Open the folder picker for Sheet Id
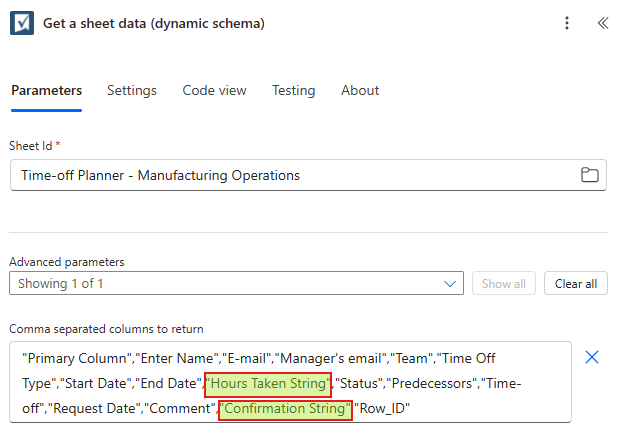Screen dimensions: 619x438 [x=590, y=175]
